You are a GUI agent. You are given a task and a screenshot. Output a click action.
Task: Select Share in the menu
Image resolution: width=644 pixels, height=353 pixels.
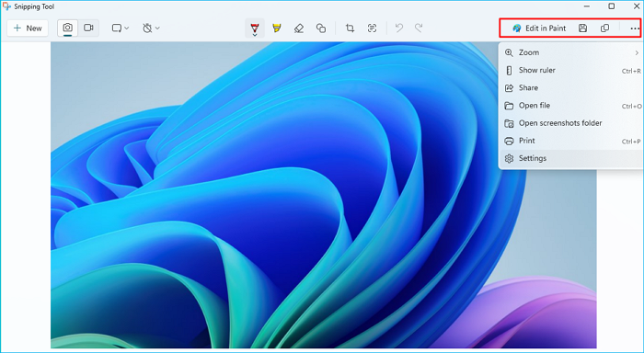pos(571,88)
